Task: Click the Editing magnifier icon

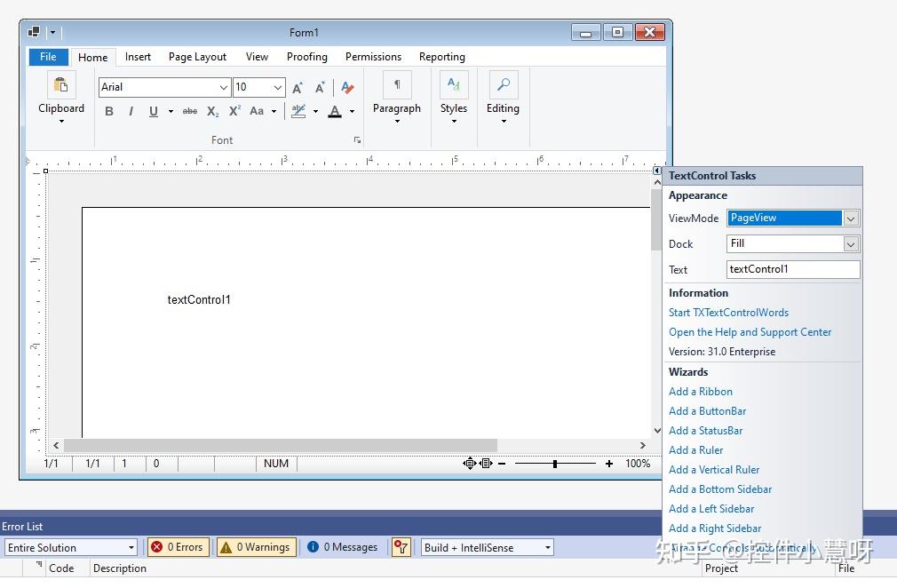Action: coord(503,85)
